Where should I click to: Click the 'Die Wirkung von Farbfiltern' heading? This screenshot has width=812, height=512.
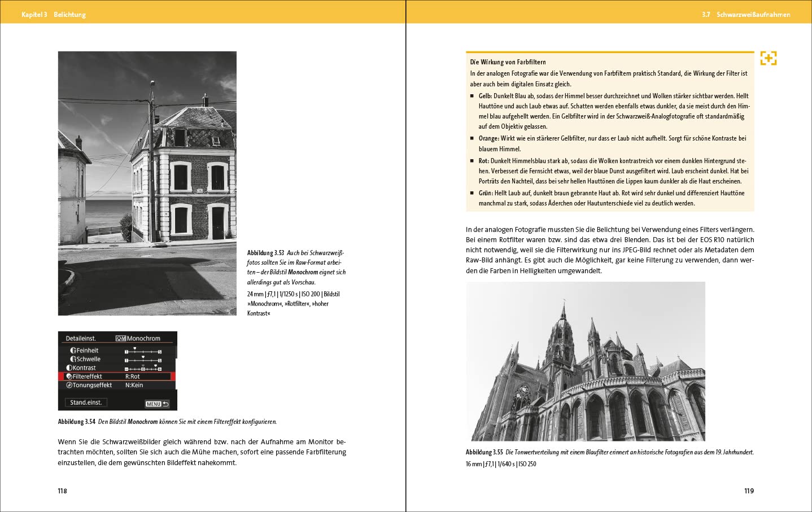click(x=508, y=62)
